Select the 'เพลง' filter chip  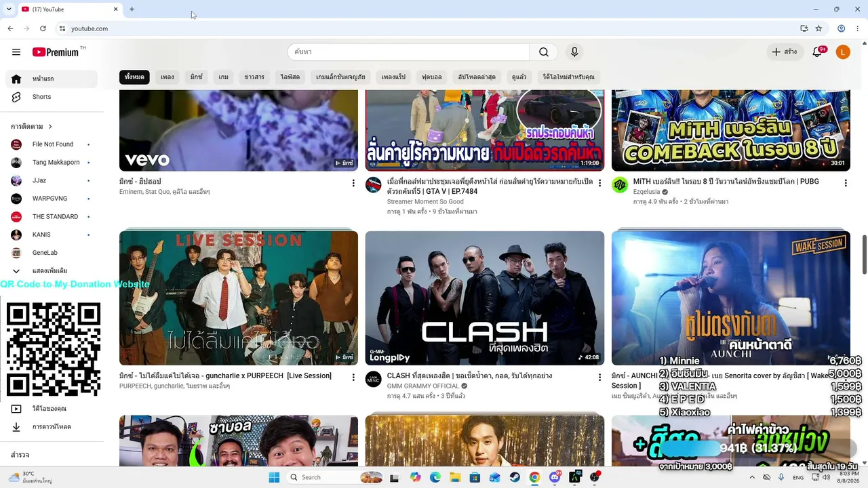[x=167, y=77]
